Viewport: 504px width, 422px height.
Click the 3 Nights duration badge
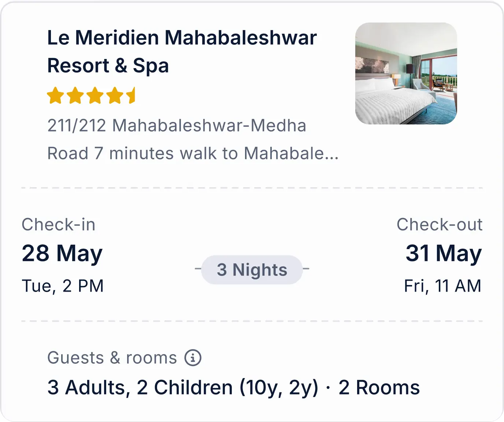252,270
